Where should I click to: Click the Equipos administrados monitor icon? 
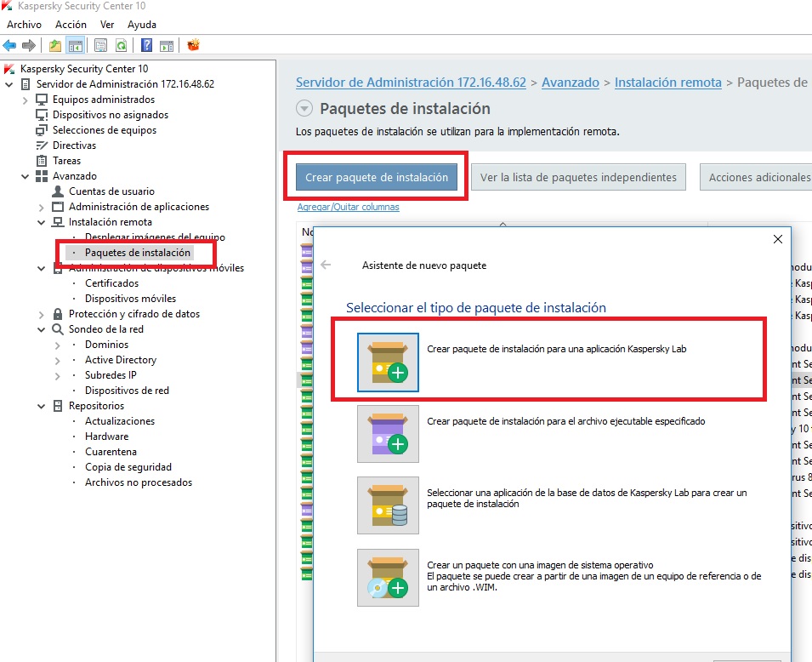tap(42, 100)
